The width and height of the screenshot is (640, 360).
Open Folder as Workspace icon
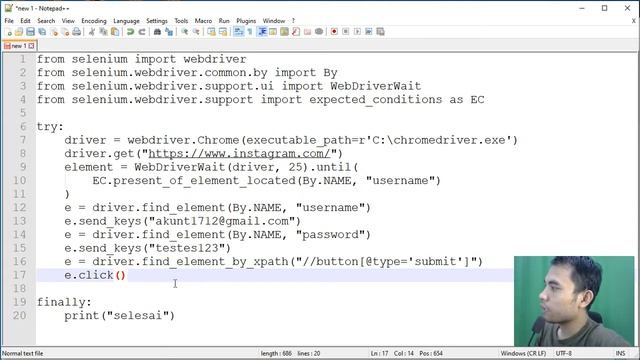(307, 32)
